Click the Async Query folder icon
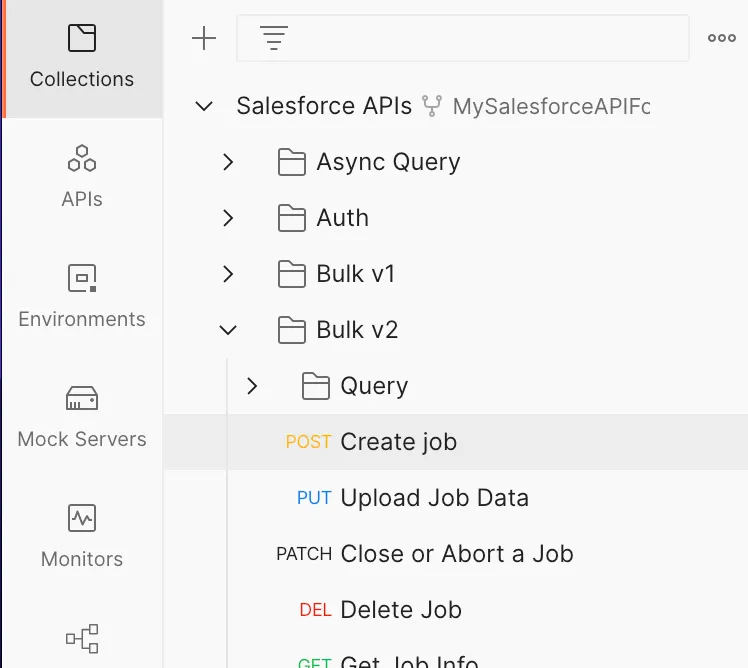This screenshot has width=748, height=668. (291, 162)
